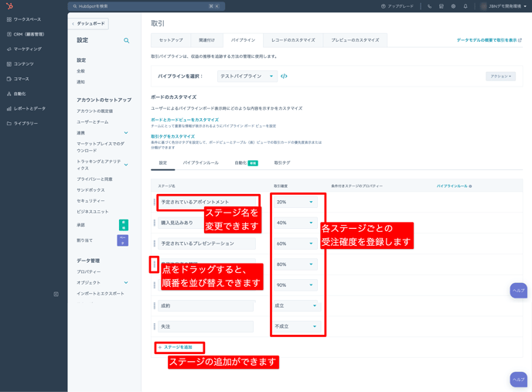Open the phone calling icon in top bar
Screen dimensions: 532x392
click(429, 6)
